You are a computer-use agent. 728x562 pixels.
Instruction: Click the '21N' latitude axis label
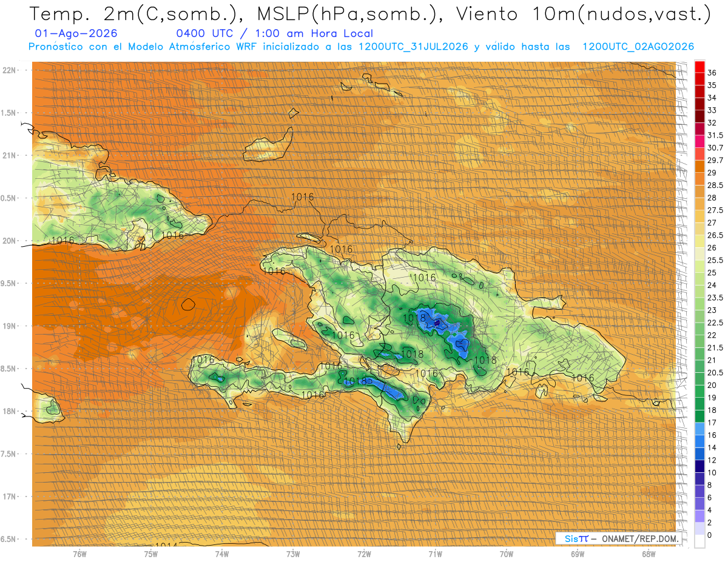[9, 155]
